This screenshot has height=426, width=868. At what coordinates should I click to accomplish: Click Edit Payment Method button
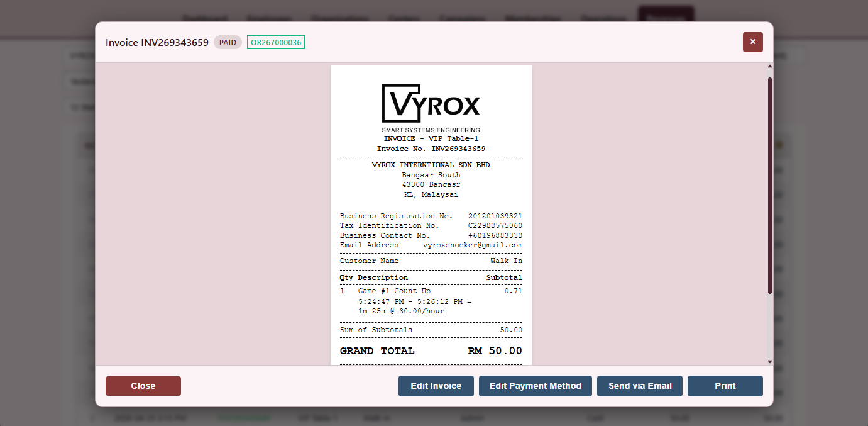click(x=536, y=386)
